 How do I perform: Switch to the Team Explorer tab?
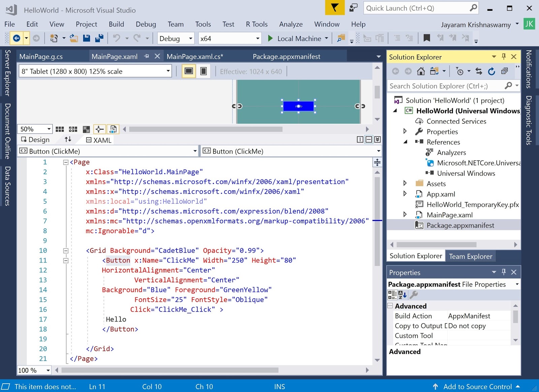[x=470, y=256]
